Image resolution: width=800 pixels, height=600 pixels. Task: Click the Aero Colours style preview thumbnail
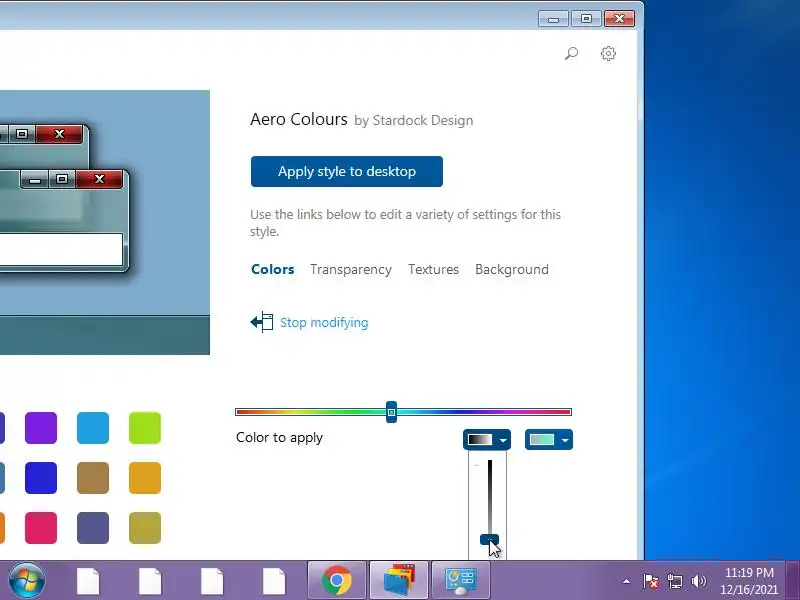coord(105,222)
